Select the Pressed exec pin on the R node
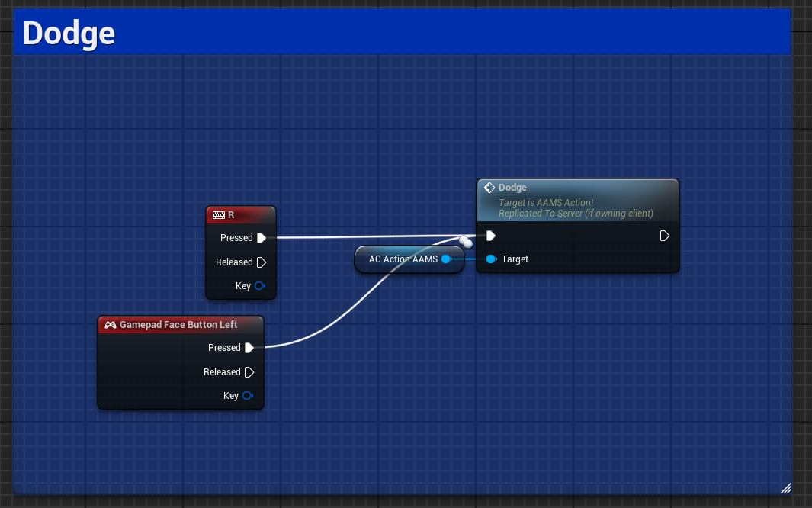This screenshot has height=508, width=812. (x=263, y=237)
